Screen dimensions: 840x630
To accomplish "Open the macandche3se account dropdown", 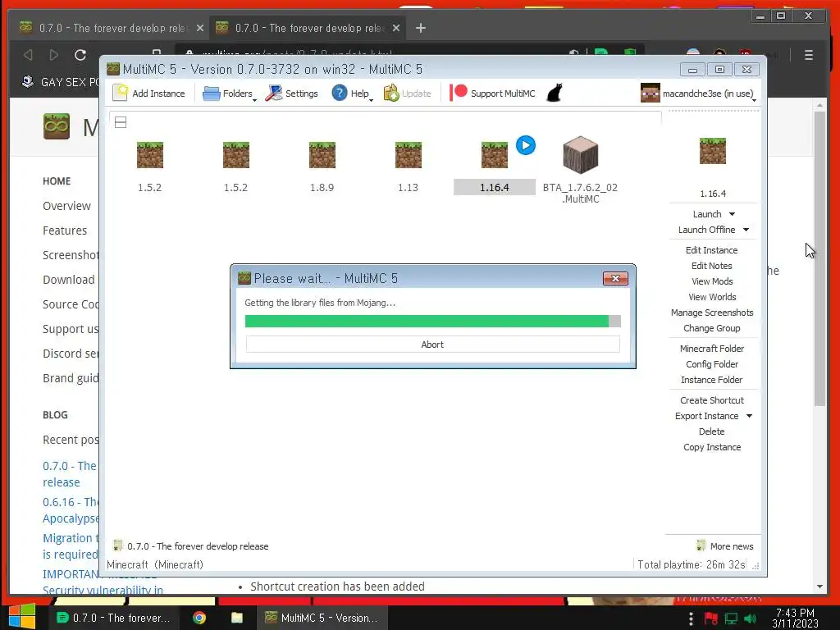I will point(698,94).
